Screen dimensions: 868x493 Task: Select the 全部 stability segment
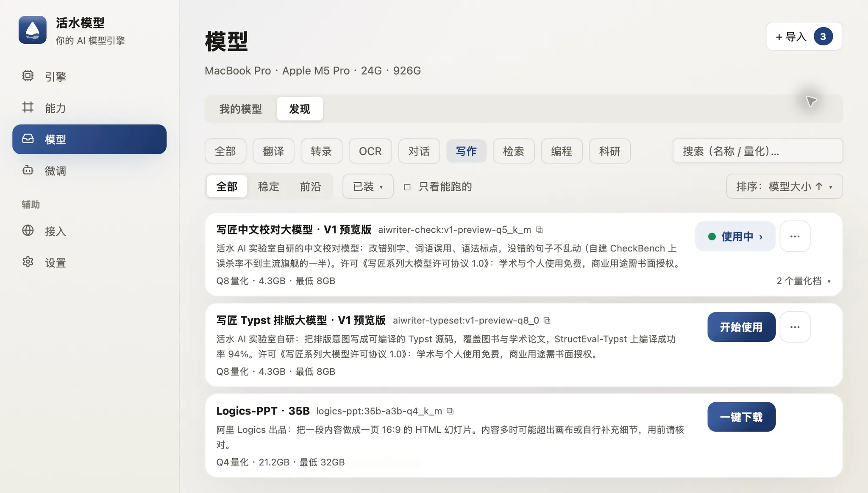click(227, 187)
